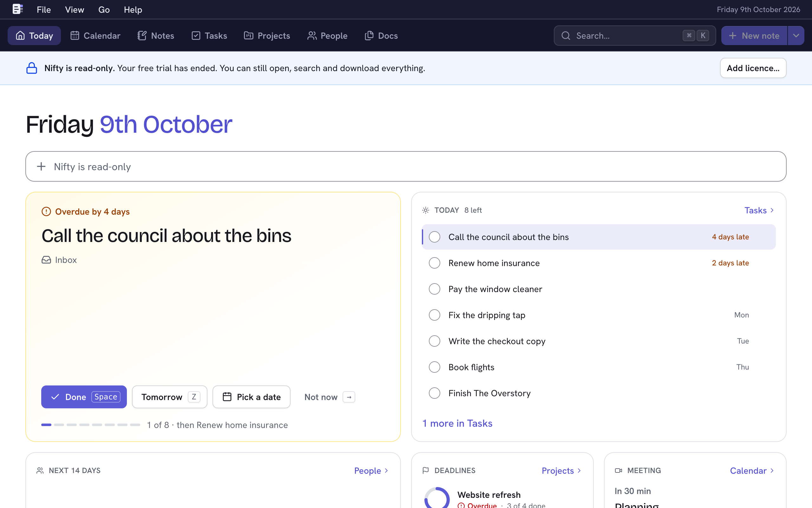Screen dimensions: 812x508
Task: Click the overdue warning icon on card
Action: (46, 211)
